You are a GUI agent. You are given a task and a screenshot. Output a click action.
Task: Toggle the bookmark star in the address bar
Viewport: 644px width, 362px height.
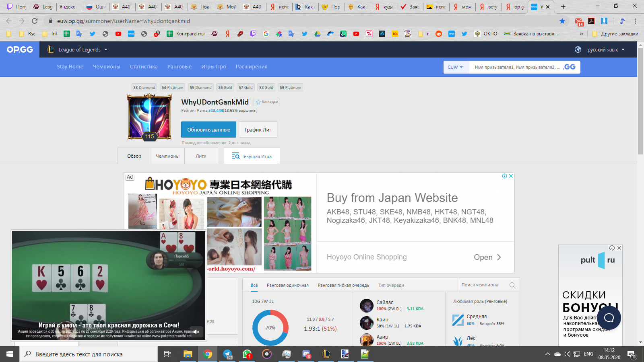point(562,21)
